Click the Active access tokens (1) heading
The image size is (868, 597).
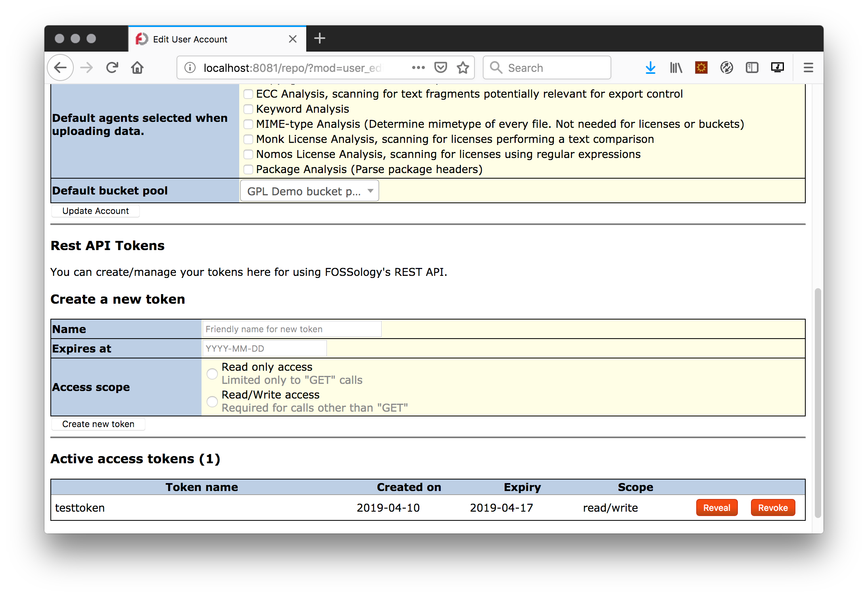[x=135, y=458]
